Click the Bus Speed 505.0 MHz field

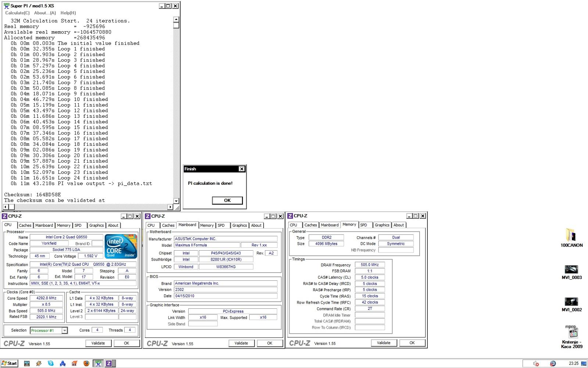pos(46,311)
